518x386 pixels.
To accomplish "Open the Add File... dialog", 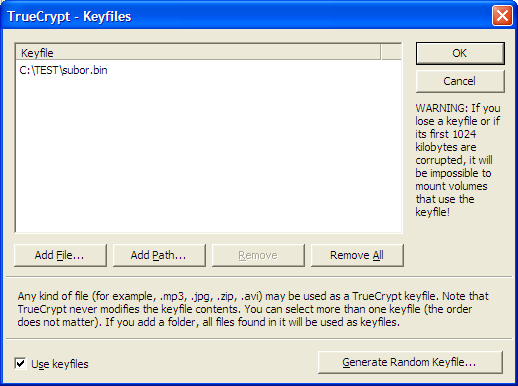I will pyautogui.click(x=60, y=255).
